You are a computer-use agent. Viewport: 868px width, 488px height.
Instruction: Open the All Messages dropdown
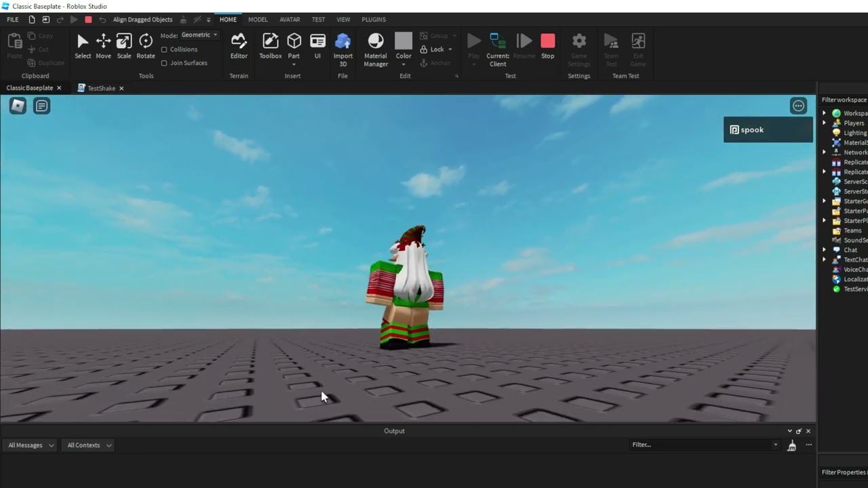[x=31, y=445]
